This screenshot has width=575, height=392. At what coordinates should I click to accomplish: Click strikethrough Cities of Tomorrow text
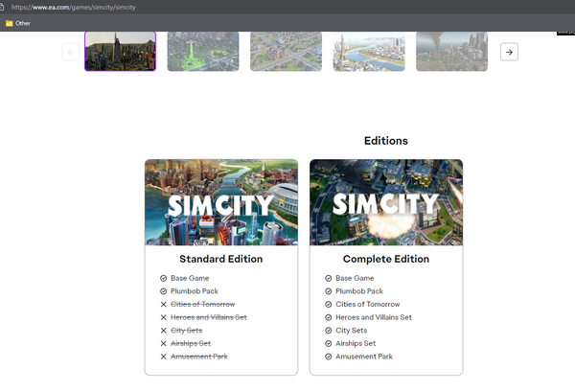tap(203, 305)
